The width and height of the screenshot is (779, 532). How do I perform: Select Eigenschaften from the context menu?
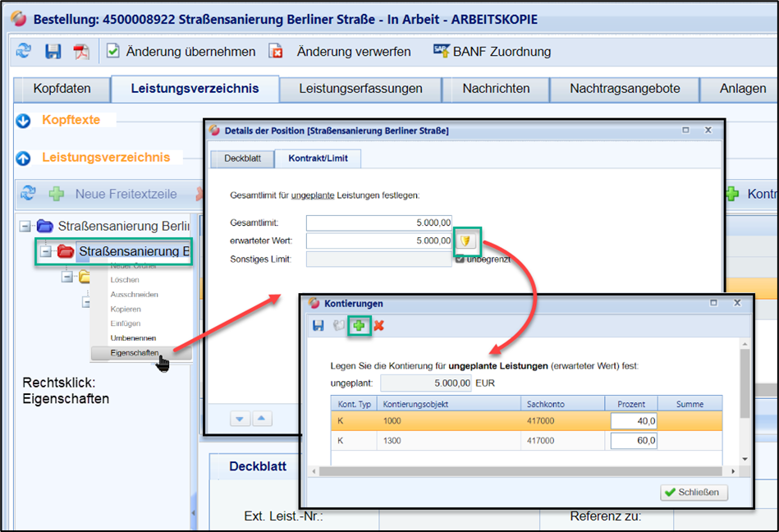(x=136, y=353)
